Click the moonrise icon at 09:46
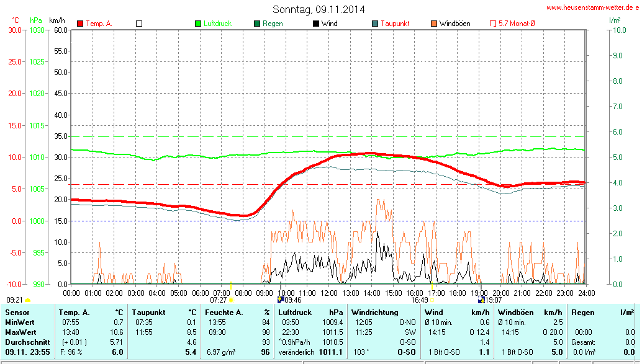 point(281,300)
